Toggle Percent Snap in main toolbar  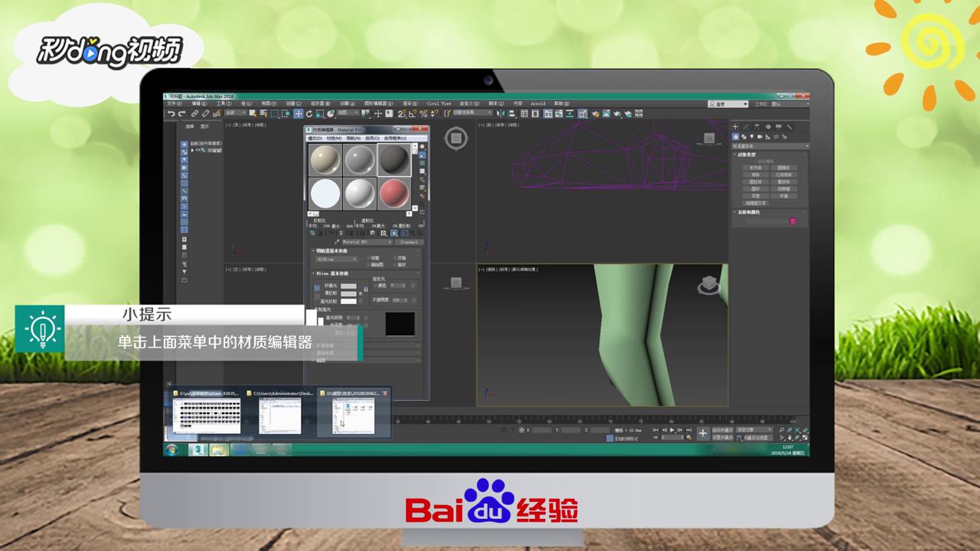[x=423, y=113]
